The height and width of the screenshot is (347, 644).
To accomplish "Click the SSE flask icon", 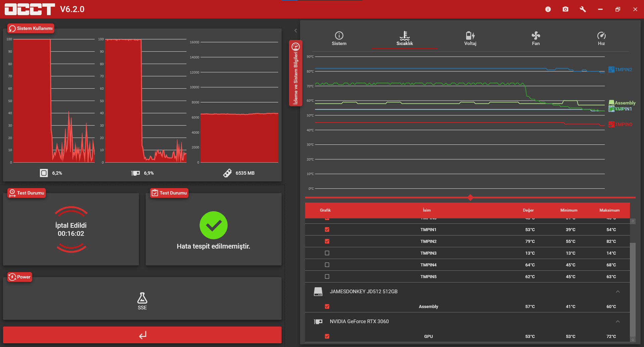I will tap(142, 298).
